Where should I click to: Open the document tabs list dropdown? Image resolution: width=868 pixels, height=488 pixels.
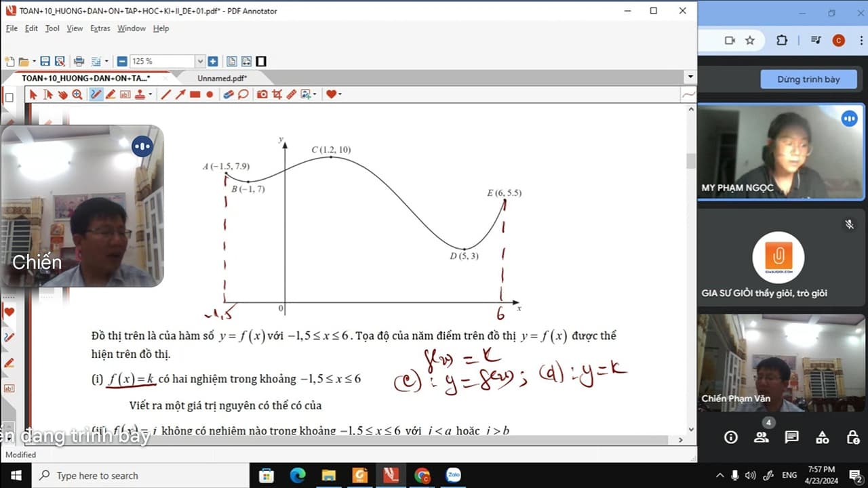[690, 77]
